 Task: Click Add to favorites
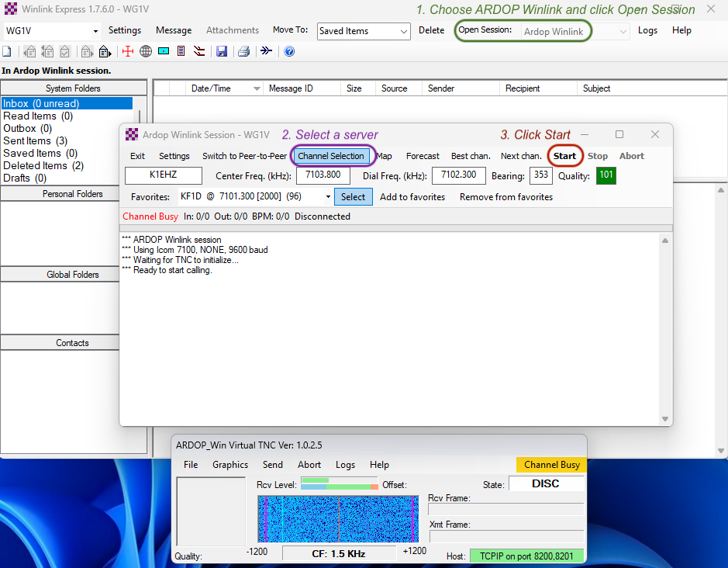412,197
